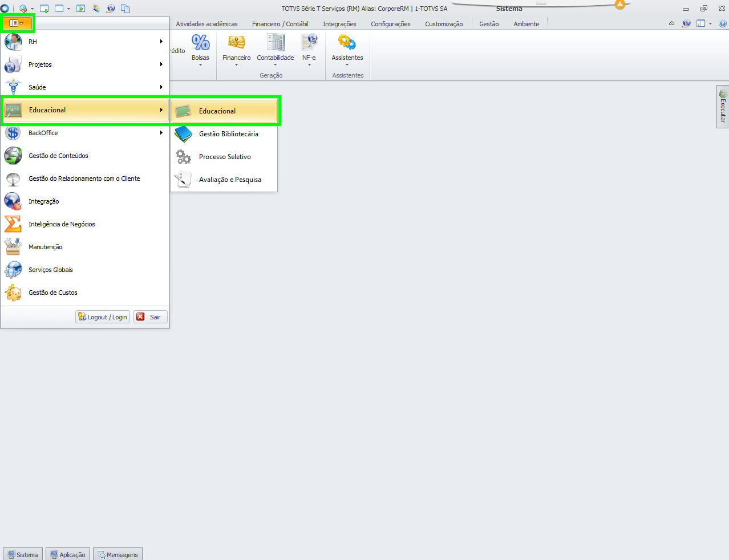Image resolution: width=729 pixels, height=560 pixels.
Task: Click the Gestão de Custos piggy bank icon
Action: (x=13, y=293)
